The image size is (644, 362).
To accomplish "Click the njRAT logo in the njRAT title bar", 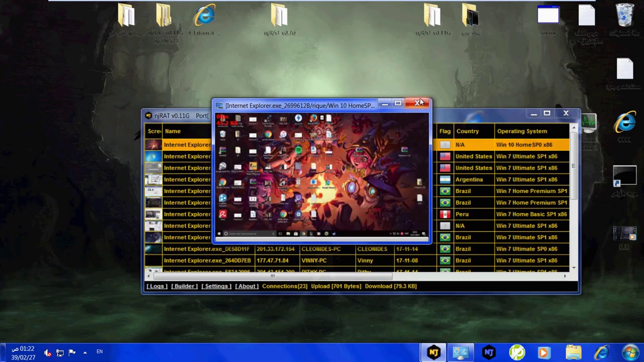I will 148,116.
